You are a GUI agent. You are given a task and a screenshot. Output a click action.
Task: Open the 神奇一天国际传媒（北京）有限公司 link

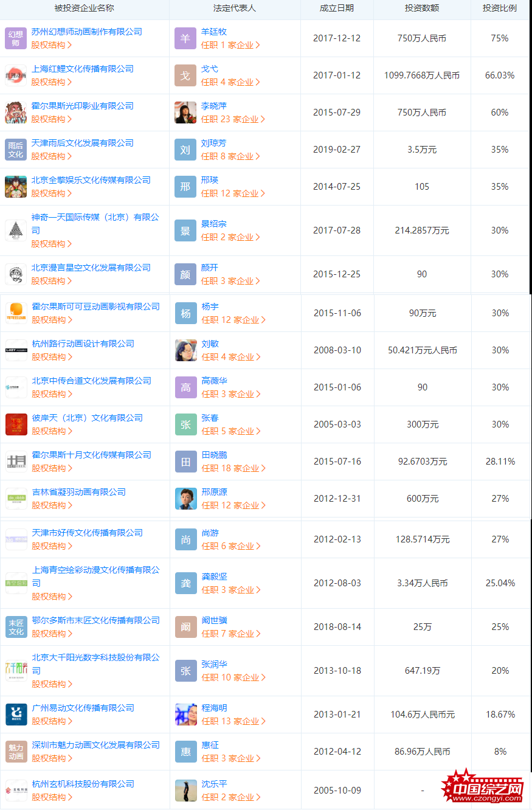tap(95, 224)
